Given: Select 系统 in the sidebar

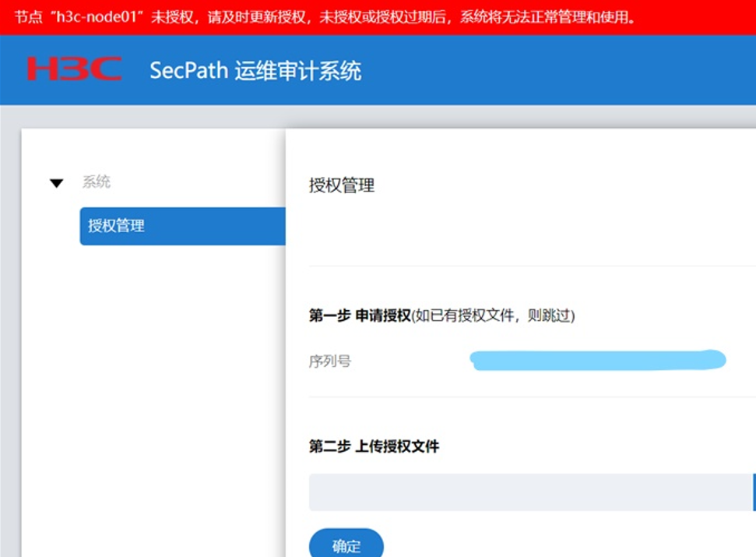Looking at the screenshot, I should tap(97, 182).
